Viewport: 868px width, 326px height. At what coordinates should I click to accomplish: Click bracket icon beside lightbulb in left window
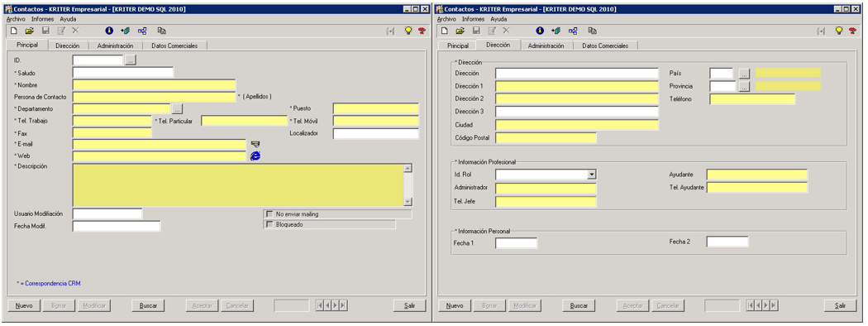tap(390, 31)
